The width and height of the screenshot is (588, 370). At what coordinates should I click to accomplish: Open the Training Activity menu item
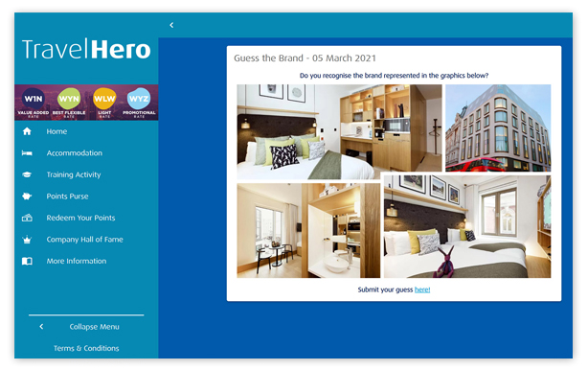pos(74,174)
